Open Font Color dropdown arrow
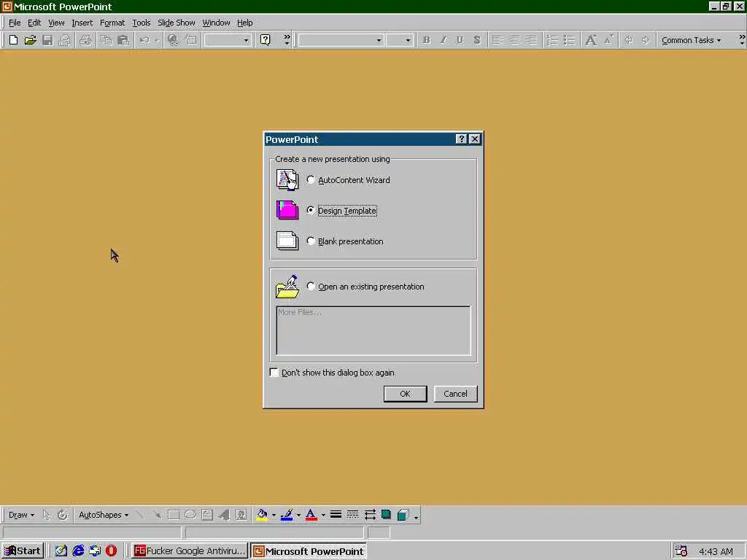Viewport: 747px width, 560px height. (x=323, y=515)
